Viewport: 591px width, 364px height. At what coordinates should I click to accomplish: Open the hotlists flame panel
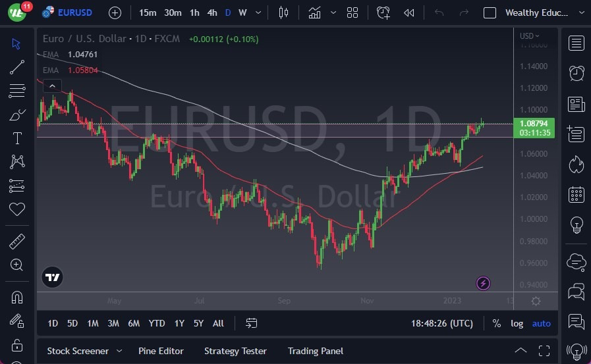coord(577,165)
